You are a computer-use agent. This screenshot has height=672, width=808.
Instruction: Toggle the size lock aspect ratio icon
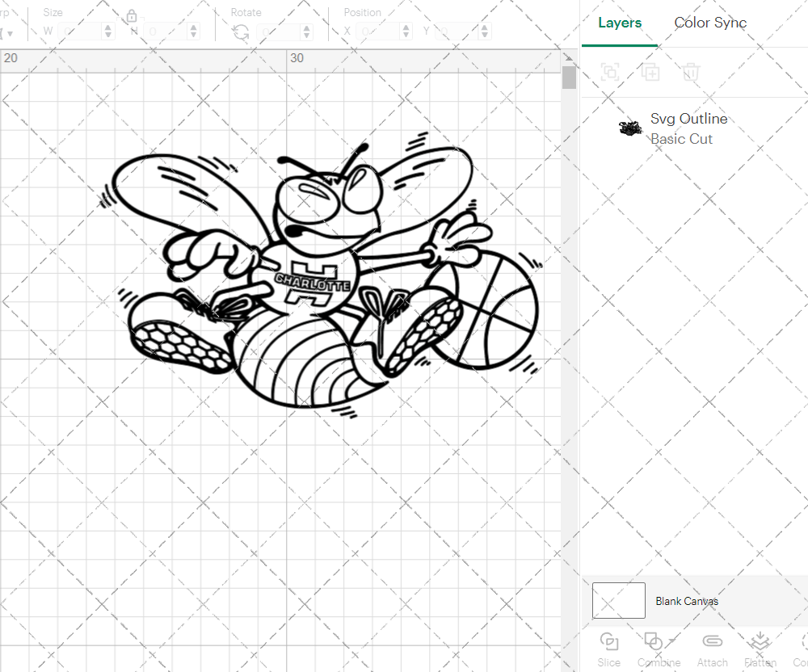click(x=131, y=15)
